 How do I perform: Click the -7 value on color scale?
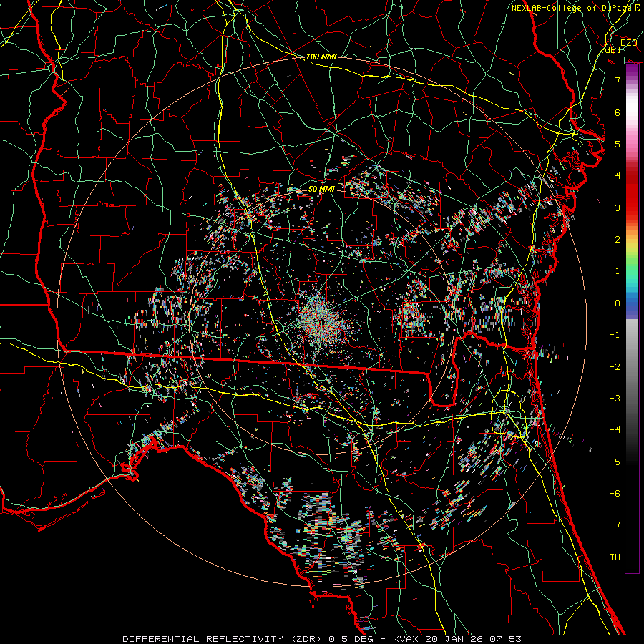coord(615,525)
